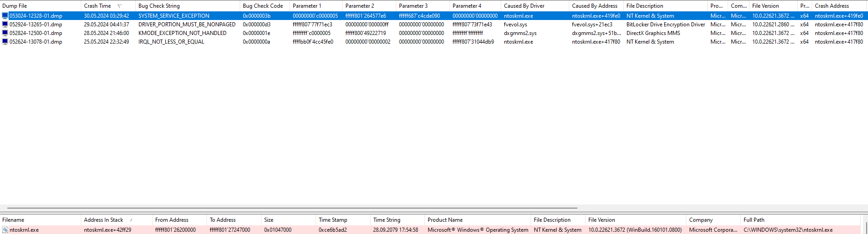Click the fvevol.sys driver cell
This screenshot has height=234, width=868.
pyautogui.click(x=516, y=24)
